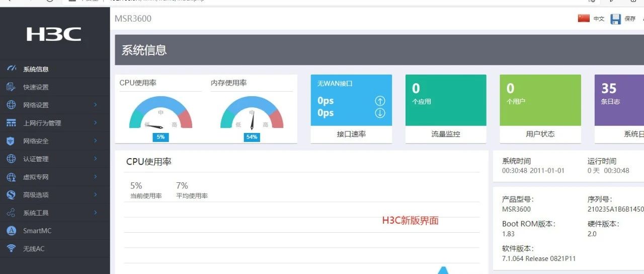The image size is (644, 274).
Task: Click the SmartMC sidebar icon
Action: (x=11, y=231)
